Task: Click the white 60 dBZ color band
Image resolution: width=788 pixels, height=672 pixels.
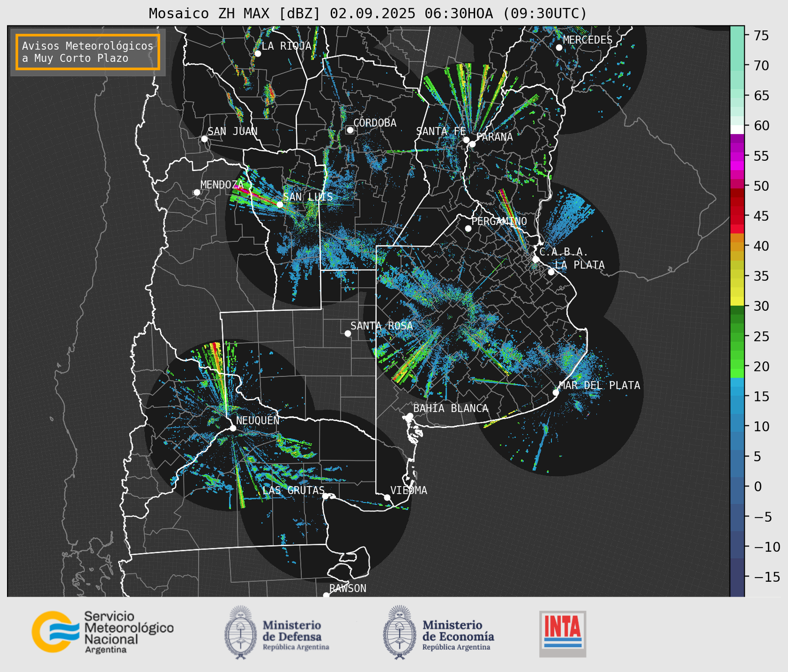Action: click(737, 129)
